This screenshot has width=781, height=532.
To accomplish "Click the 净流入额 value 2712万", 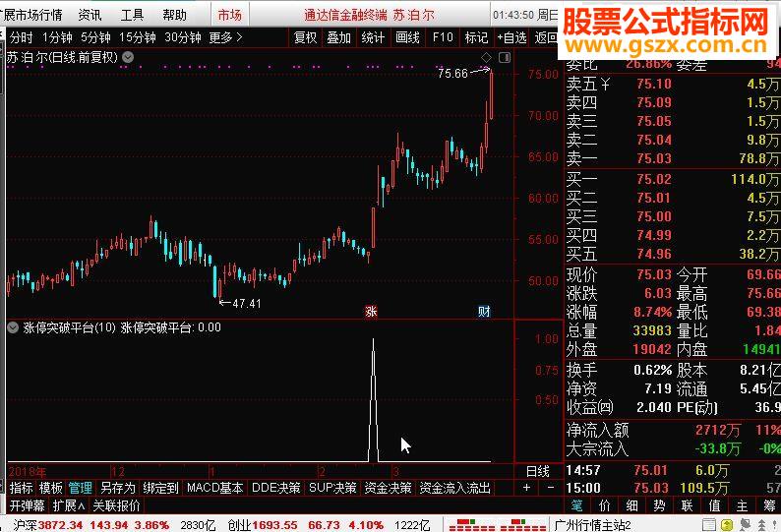I will point(717,430).
